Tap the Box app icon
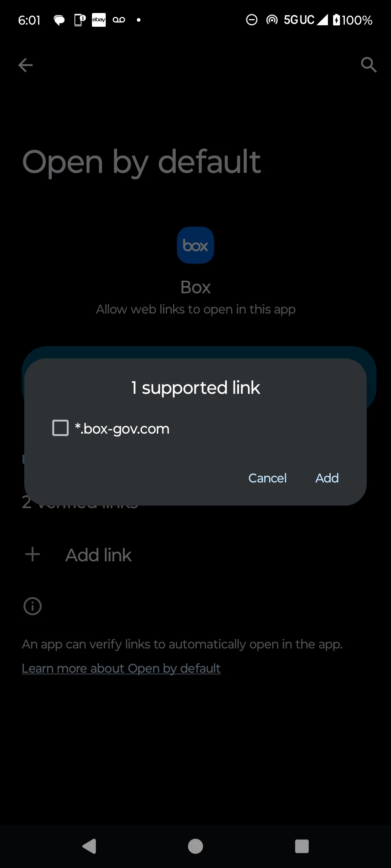Screen dimensions: 391x868 pos(195,245)
